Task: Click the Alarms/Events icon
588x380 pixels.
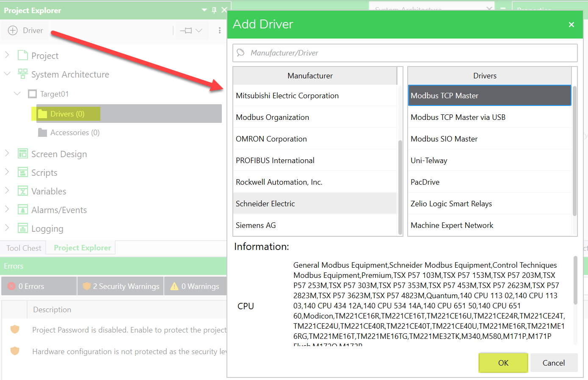Action: click(x=22, y=210)
